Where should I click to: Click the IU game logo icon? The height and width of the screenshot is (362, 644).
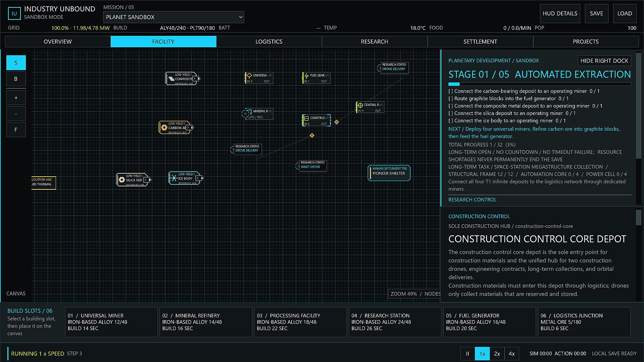[x=14, y=13]
